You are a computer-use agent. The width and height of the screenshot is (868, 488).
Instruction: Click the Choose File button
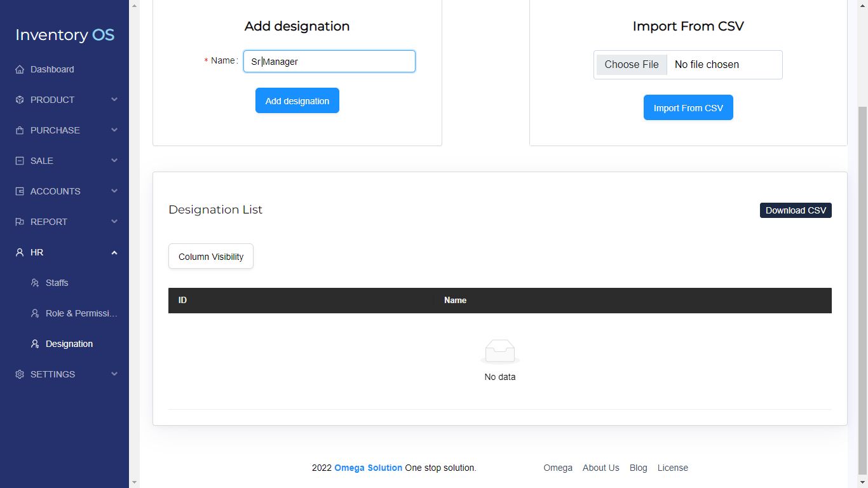632,65
